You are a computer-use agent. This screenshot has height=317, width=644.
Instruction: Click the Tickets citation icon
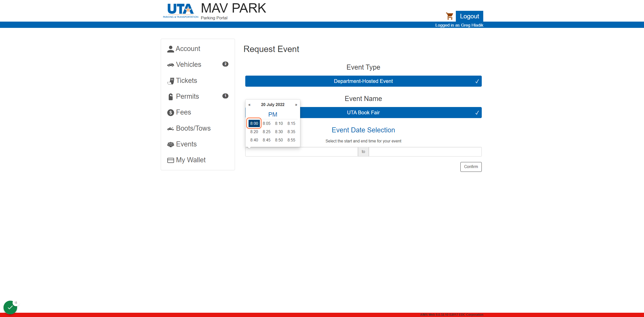(171, 81)
